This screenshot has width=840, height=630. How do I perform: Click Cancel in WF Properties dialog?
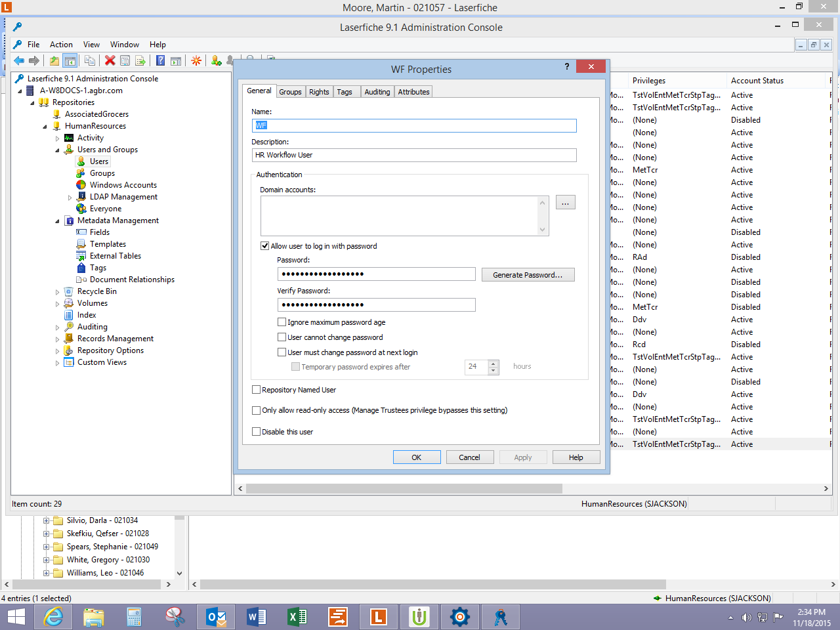pyautogui.click(x=469, y=457)
